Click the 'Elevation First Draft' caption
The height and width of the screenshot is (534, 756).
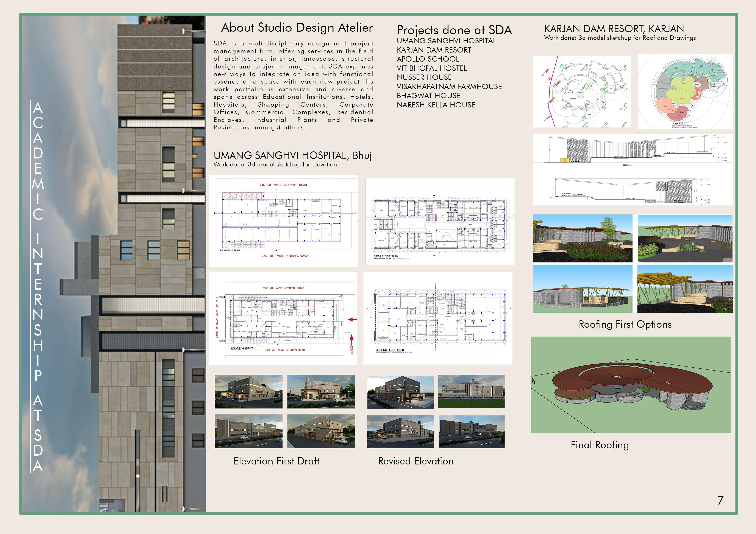click(276, 461)
